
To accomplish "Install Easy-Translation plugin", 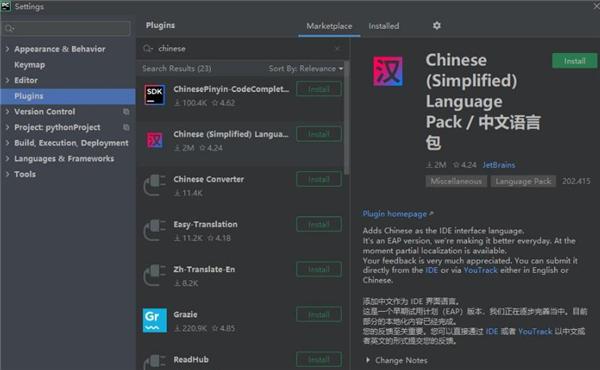I will (319, 225).
